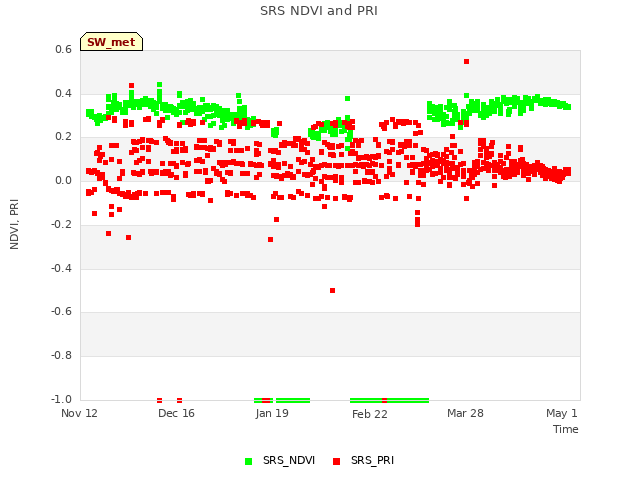
Task: Click the -0.2 y-axis tick label
Action: 61,224
